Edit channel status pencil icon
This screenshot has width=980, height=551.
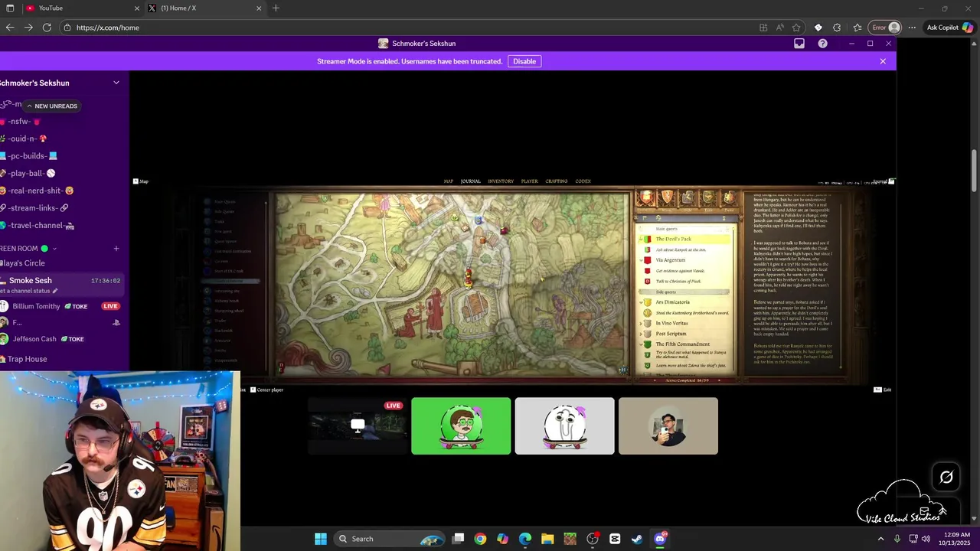pos(54,292)
